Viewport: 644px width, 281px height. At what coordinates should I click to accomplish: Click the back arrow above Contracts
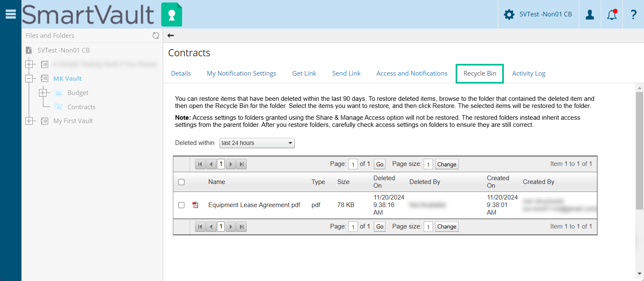[x=170, y=36]
